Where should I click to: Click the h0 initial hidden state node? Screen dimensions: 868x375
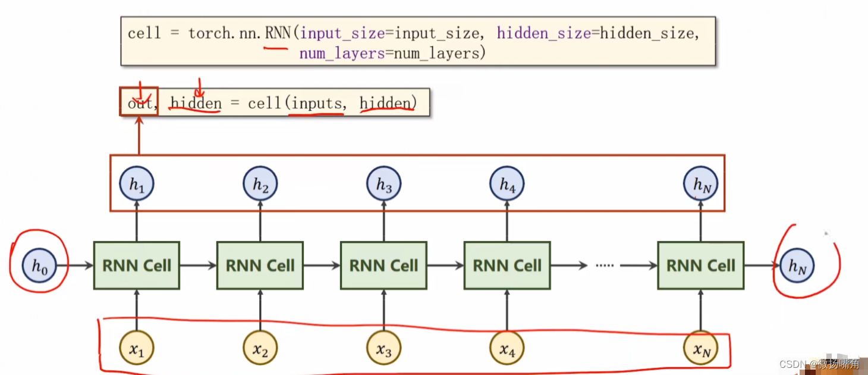pyautogui.click(x=39, y=266)
